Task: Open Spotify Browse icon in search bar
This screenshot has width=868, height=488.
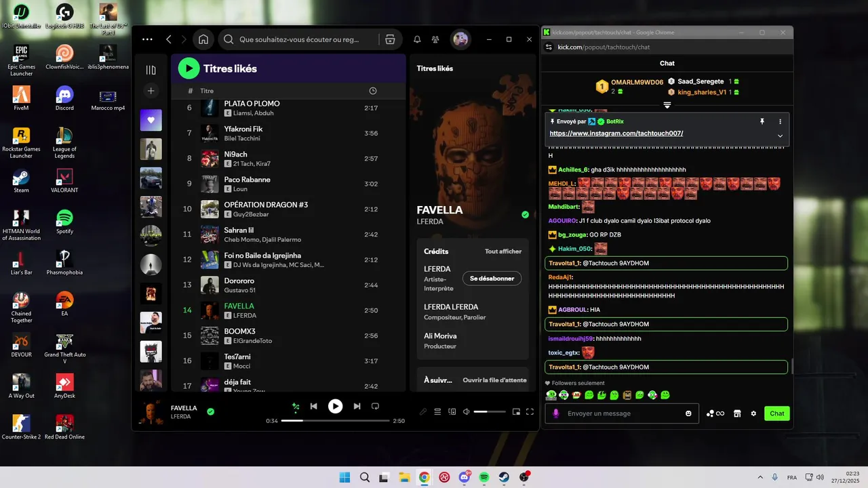Action: coord(390,39)
